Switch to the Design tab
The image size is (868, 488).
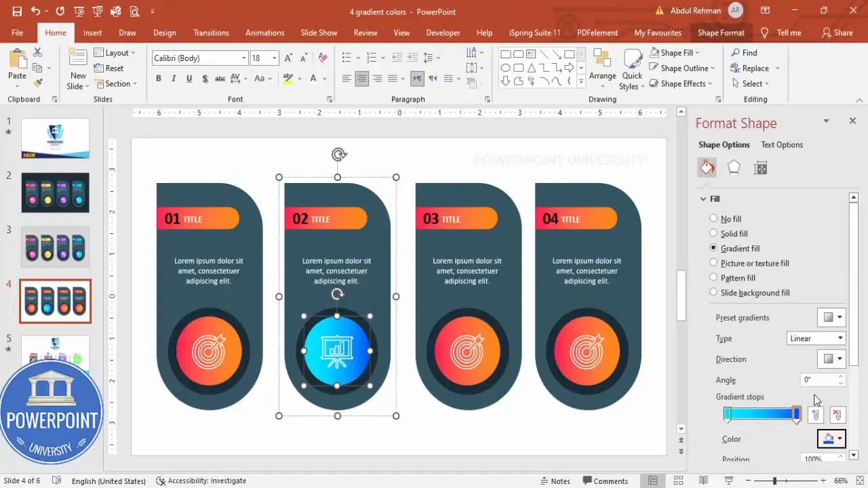pos(164,33)
